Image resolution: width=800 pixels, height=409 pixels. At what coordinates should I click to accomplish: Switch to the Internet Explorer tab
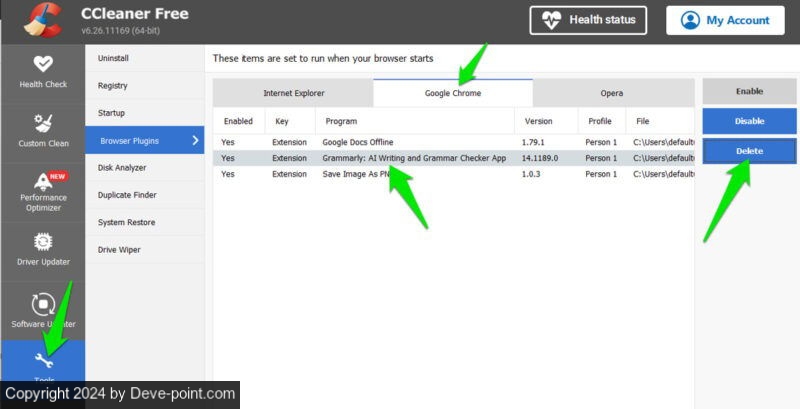tap(293, 93)
